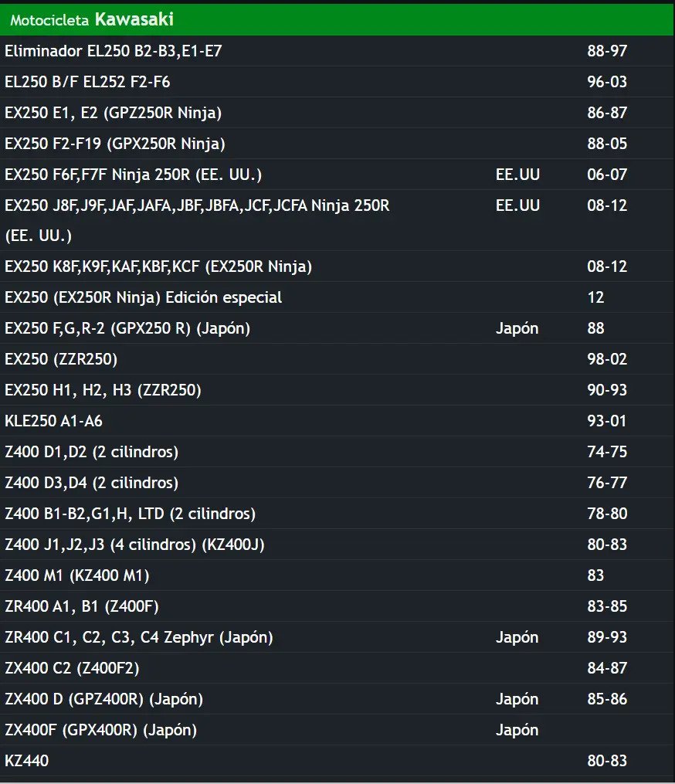Screen dimensions: 675x784
Task: Click EX250 E1, E2 (GPZ250R Ninja) row
Action: (x=337, y=113)
